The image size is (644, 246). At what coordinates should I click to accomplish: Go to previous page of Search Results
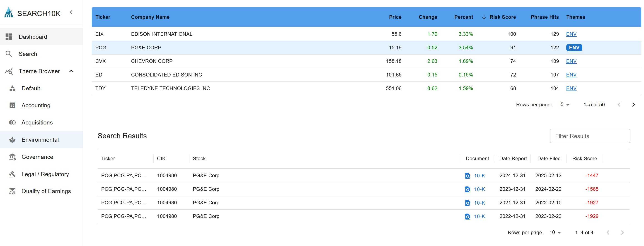[x=608, y=232]
